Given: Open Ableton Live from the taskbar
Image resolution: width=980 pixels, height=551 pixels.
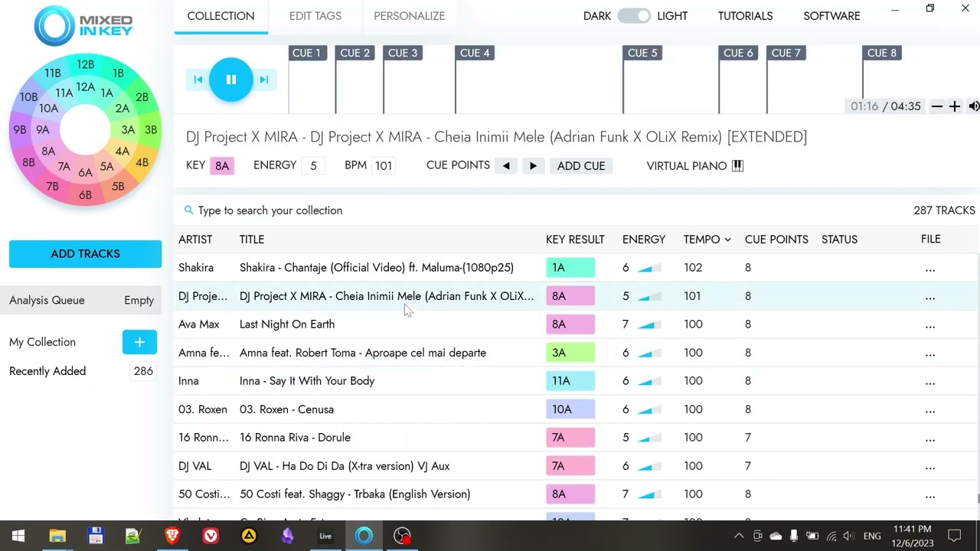Looking at the screenshot, I should coord(325,536).
